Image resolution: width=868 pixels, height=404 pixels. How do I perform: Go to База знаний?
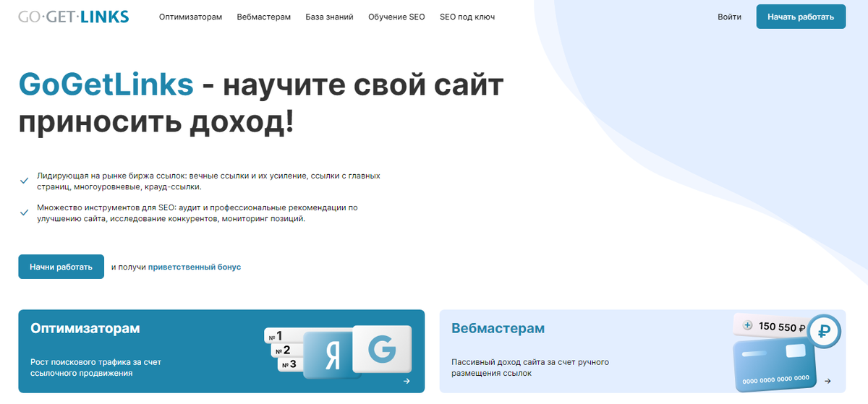point(330,17)
